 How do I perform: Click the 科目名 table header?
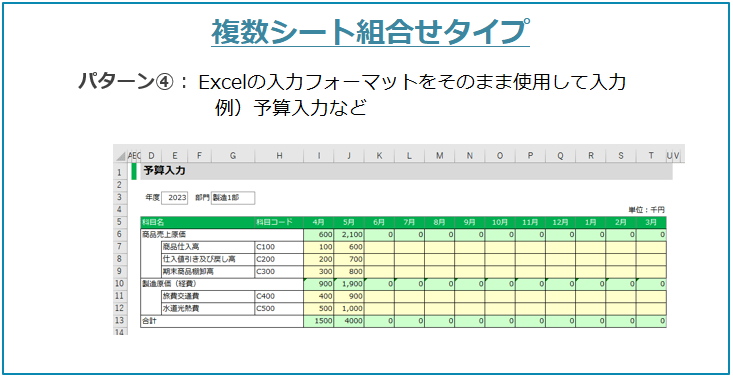[198, 222]
